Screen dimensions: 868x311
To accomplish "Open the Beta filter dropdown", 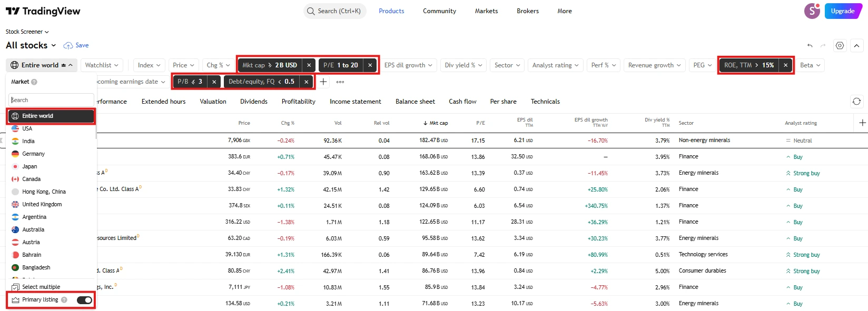I will (810, 65).
